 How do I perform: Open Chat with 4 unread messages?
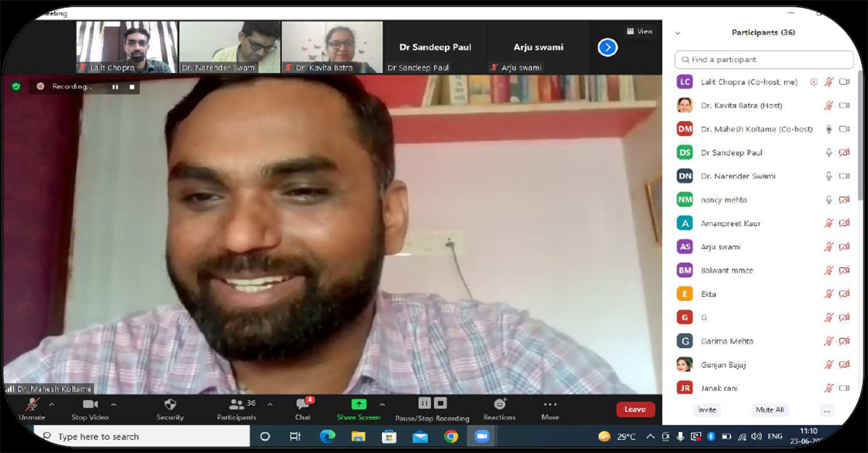point(303,404)
